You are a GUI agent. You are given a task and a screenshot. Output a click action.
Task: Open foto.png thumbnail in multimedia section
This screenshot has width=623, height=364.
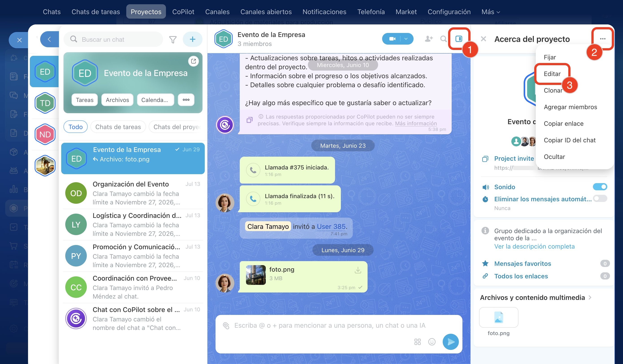point(498,318)
